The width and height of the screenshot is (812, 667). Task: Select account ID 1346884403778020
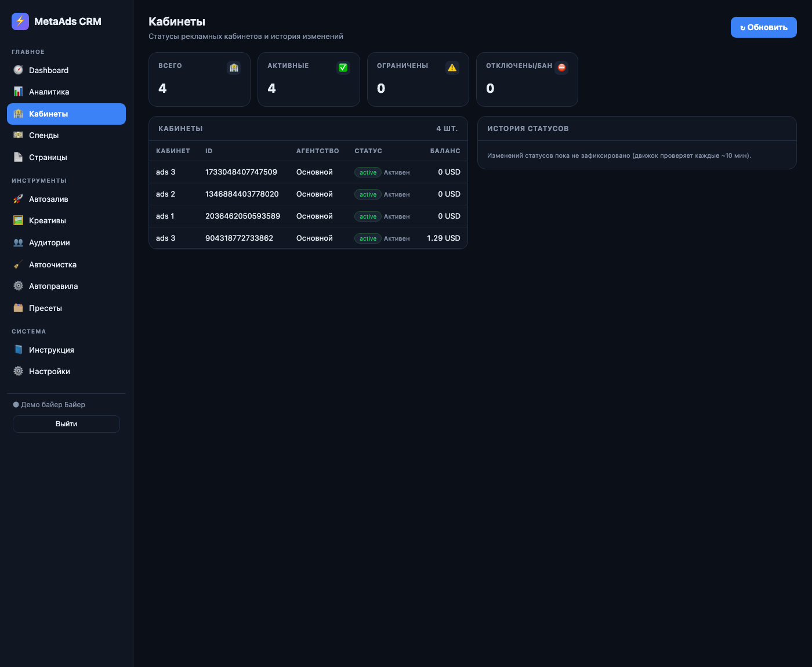tap(242, 194)
